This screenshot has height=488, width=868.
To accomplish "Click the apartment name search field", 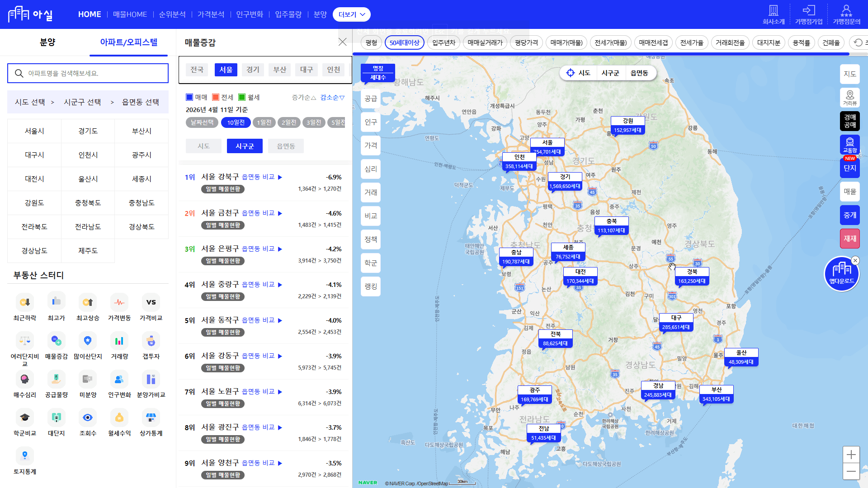I will click(88, 73).
